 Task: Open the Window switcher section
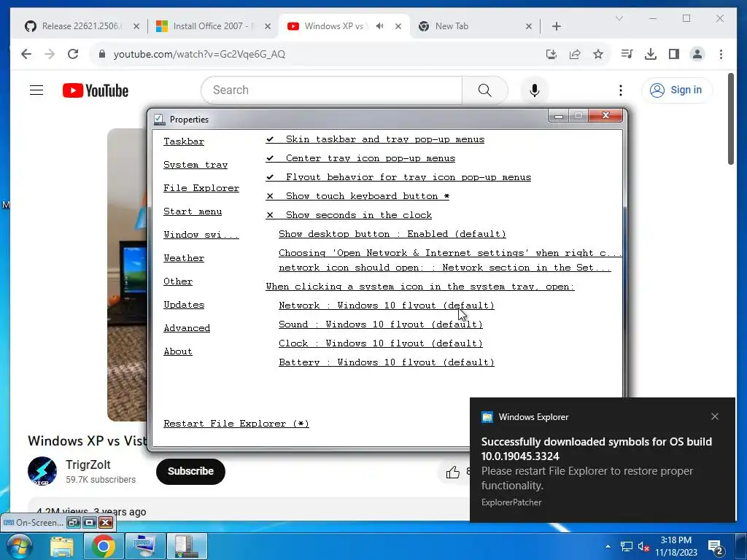click(201, 235)
